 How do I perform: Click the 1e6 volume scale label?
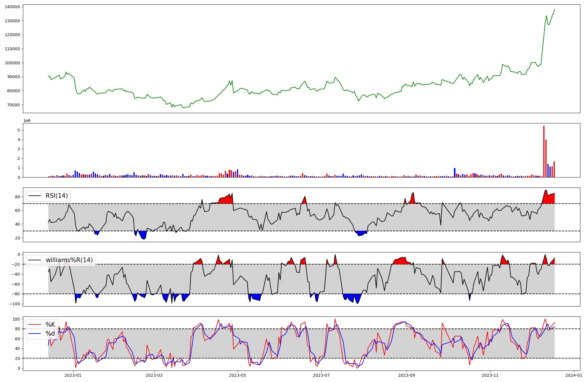(27, 121)
